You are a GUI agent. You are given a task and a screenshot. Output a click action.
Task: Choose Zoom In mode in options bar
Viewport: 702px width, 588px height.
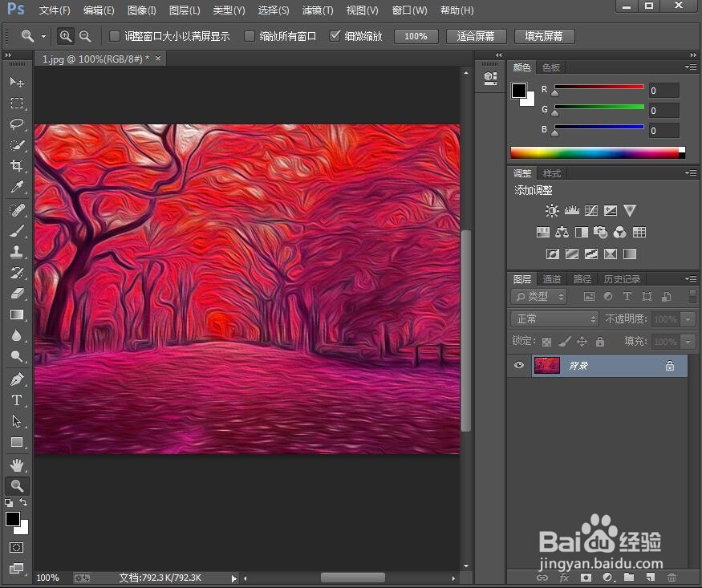tap(66, 36)
